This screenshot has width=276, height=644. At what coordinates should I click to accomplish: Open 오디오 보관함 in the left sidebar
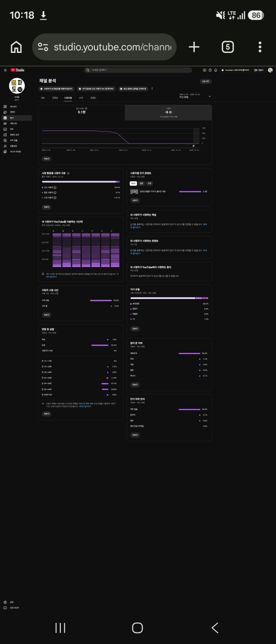pyautogui.click(x=17, y=151)
